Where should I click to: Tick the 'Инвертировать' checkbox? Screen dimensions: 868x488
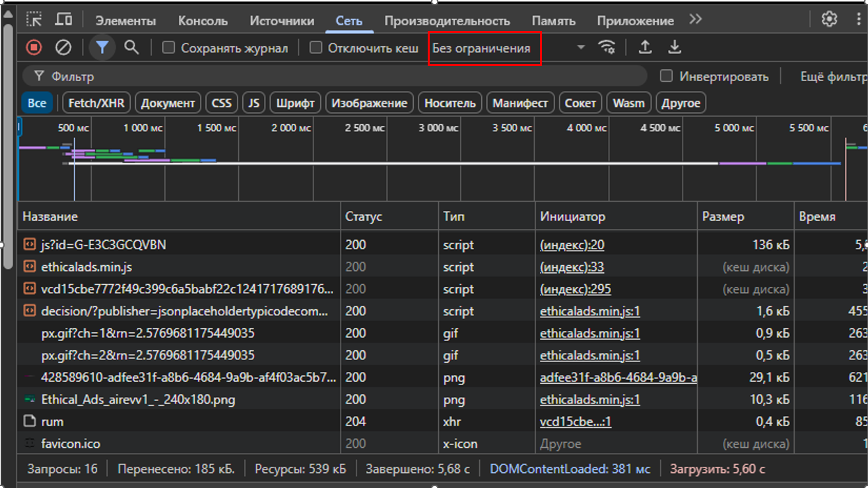point(667,76)
